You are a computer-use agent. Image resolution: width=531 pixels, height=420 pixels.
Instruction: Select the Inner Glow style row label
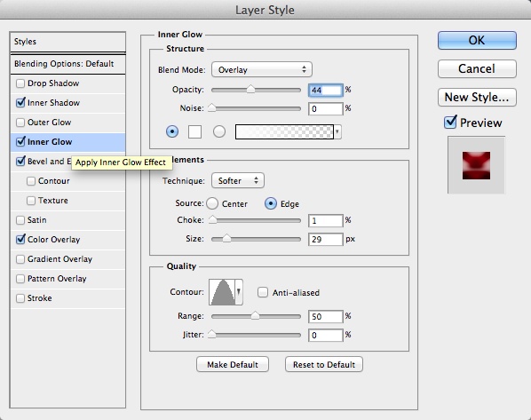point(50,141)
